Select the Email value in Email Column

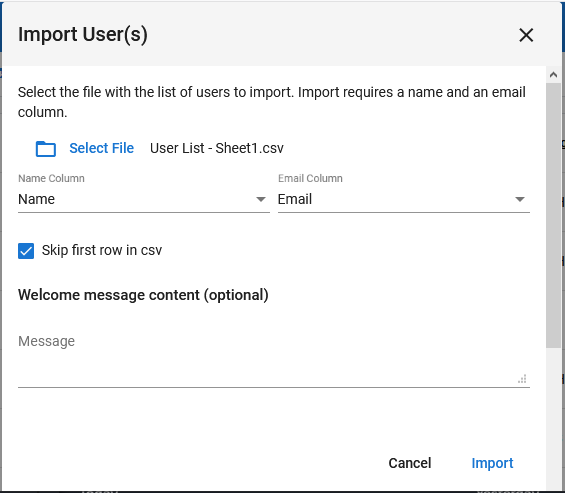pos(295,199)
